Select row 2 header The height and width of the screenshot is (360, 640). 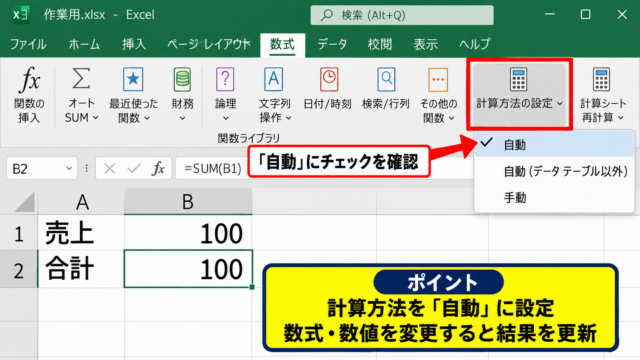pos(19,269)
